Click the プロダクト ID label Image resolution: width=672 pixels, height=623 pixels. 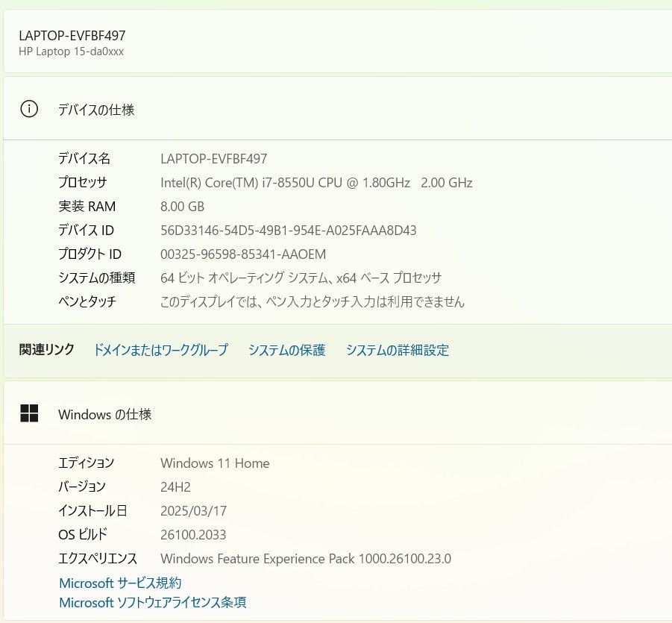(x=90, y=254)
